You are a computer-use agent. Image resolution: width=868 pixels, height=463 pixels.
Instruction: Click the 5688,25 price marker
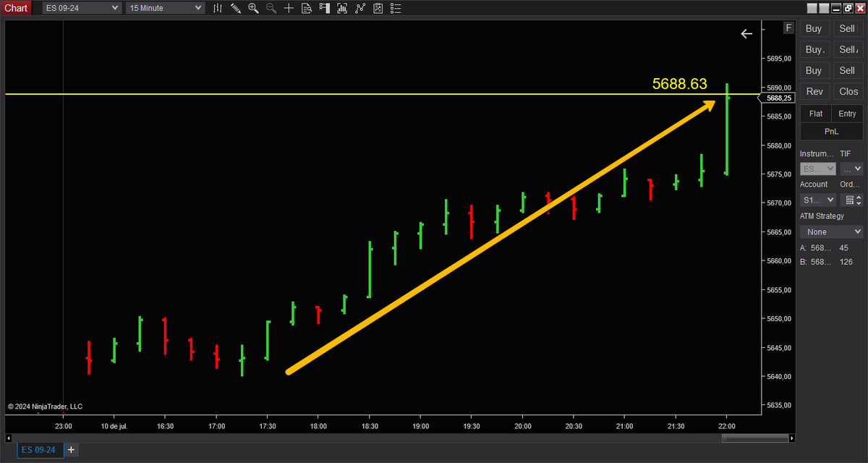pos(778,98)
